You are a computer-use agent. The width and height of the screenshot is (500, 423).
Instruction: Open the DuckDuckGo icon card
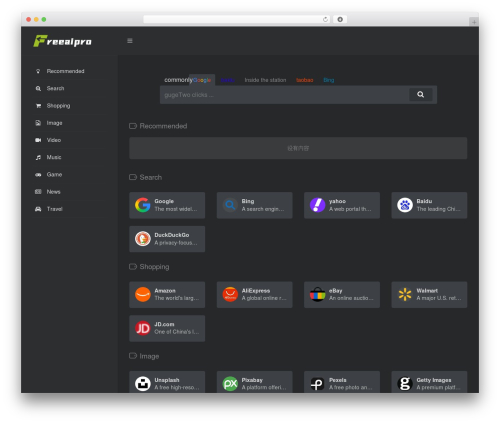[143, 239]
